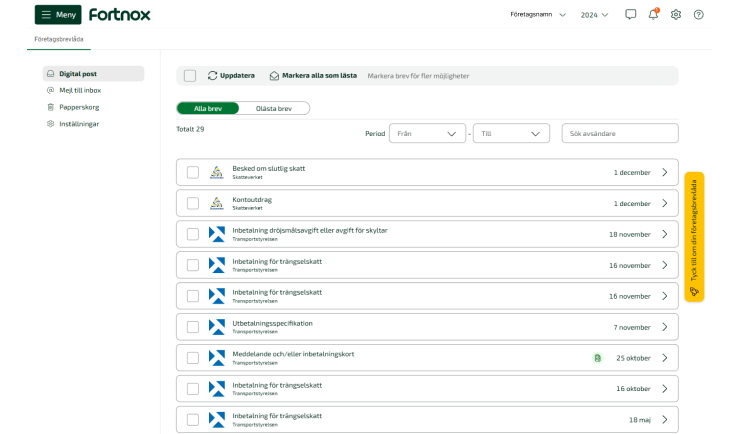Click Transportstyrelsen logo on Utbetalningsspecifikation row
740x434 pixels.
coord(217,327)
